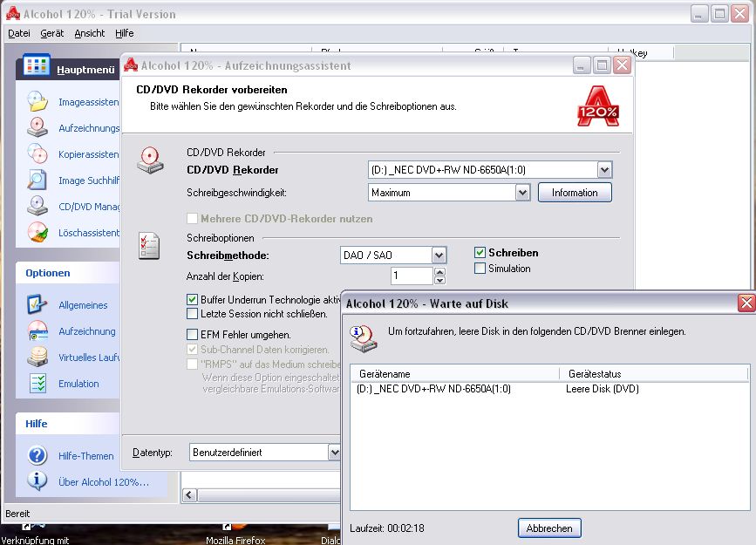This screenshot has width=756, height=545.
Task: Open Imageassistent icon in Hauptmenü
Action: tap(37, 101)
